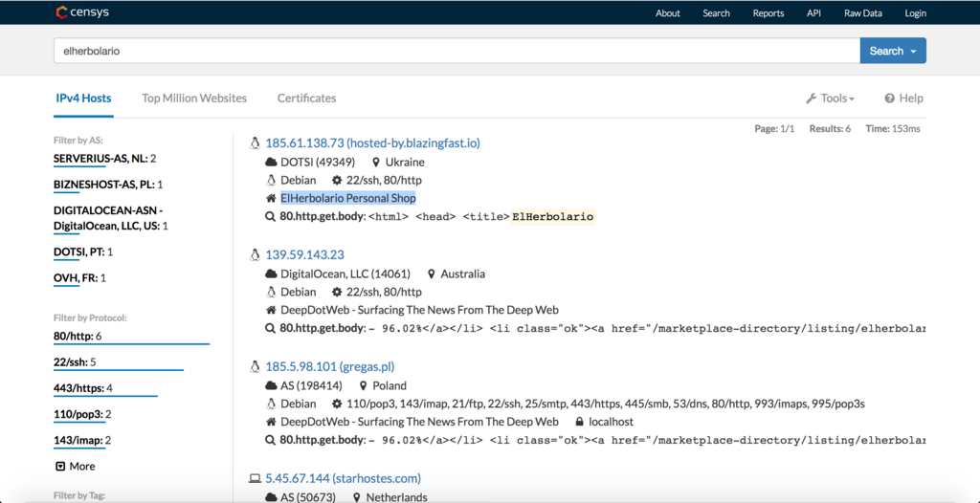Click Linux penguin icon beside 185.61.138.73
The width and height of the screenshot is (980, 503).
point(255,143)
